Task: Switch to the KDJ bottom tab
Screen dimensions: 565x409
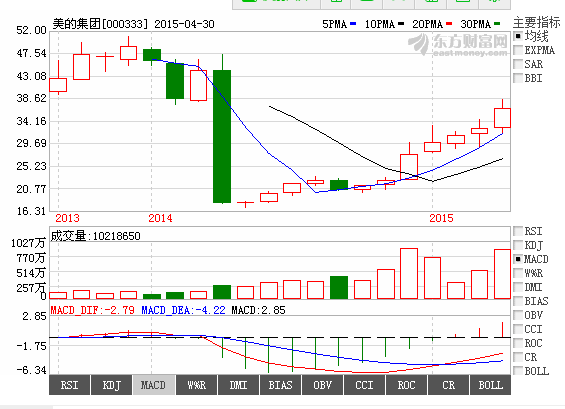Action: click(111, 385)
